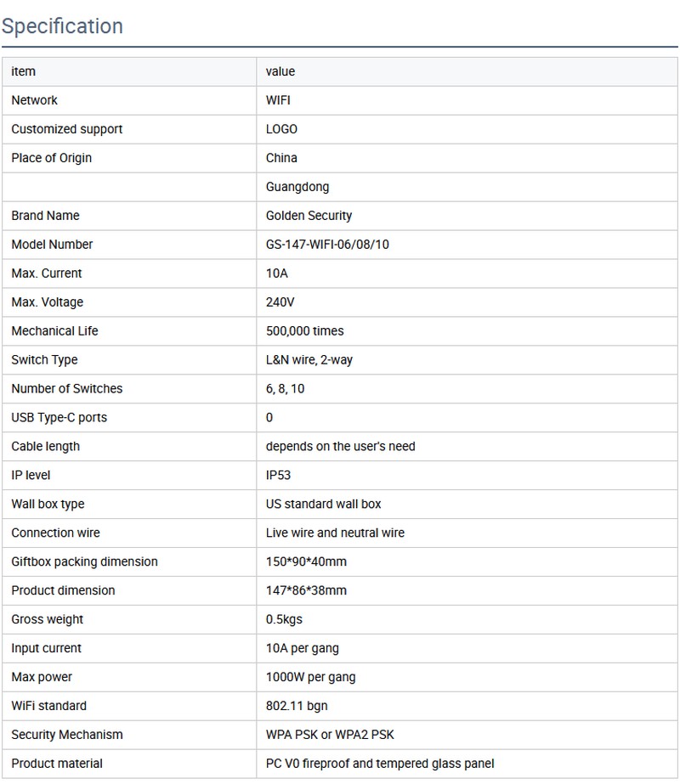
Task: Select the 1000W per gang value
Action: pyautogui.click(x=311, y=678)
